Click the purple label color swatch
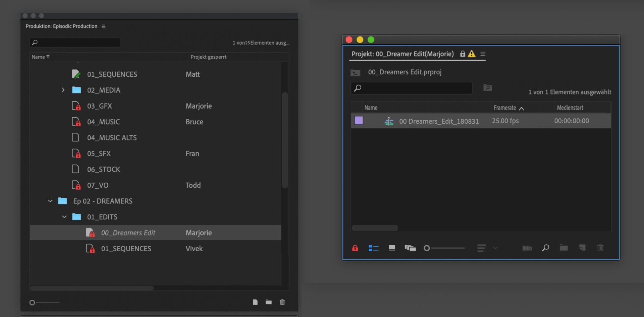Image resolution: width=644 pixels, height=317 pixels. click(359, 121)
